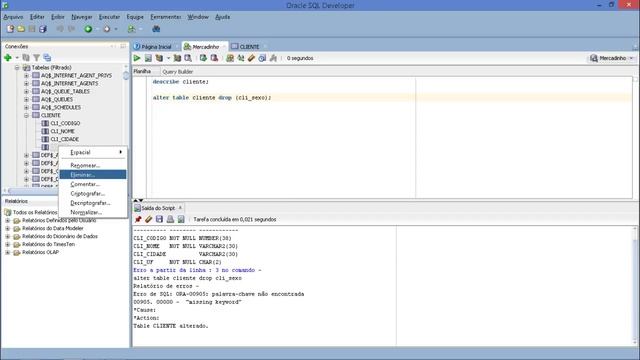This screenshot has height=360, width=640.
Task: Select the CLI_CODIGO column
Action: (x=65, y=123)
